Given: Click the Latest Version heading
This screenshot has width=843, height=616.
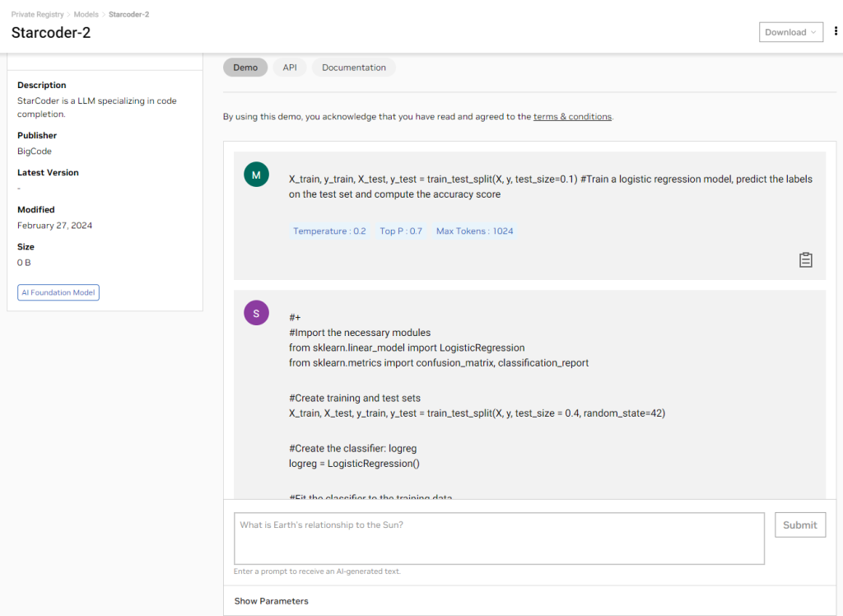Looking at the screenshot, I should coord(48,173).
